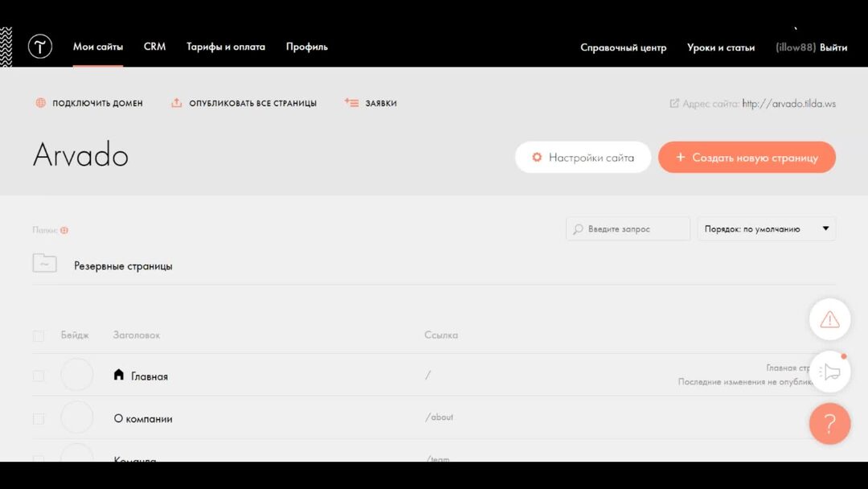The image size is (868, 489).
Task: Click the folder icon of Резервные страницы
Action: point(45,263)
